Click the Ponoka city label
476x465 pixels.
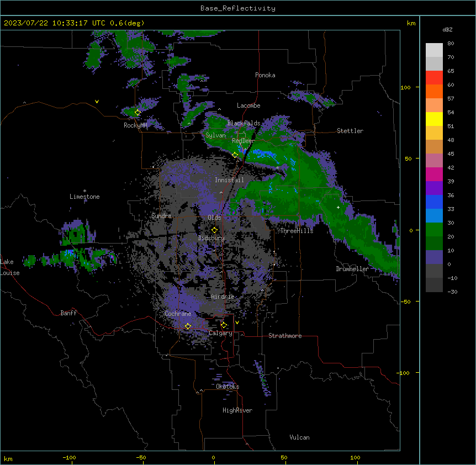(265, 75)
